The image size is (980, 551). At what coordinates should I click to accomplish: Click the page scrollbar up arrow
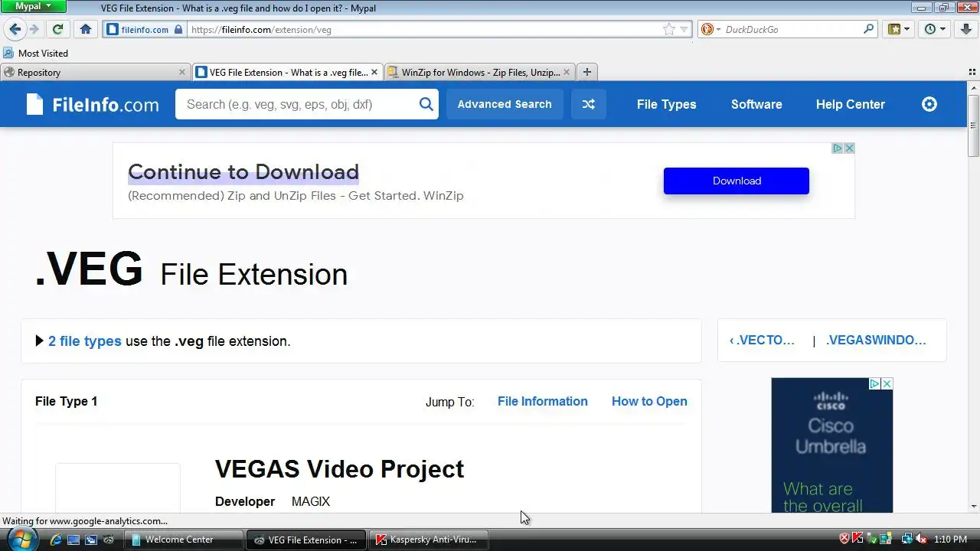(x=974, y=87)
